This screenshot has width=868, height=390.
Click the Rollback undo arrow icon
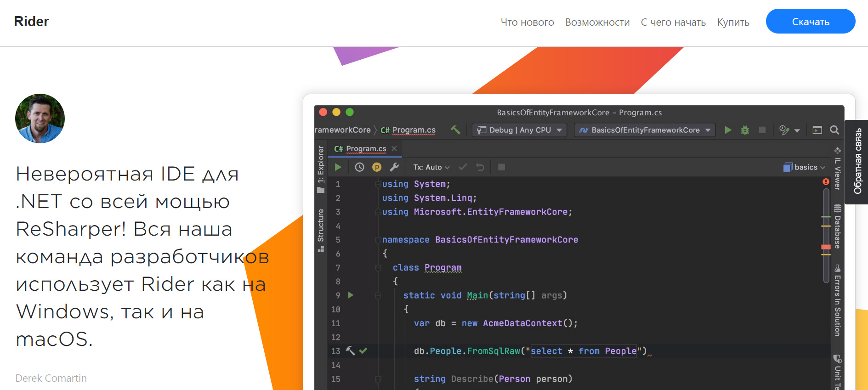click(480, 167)
